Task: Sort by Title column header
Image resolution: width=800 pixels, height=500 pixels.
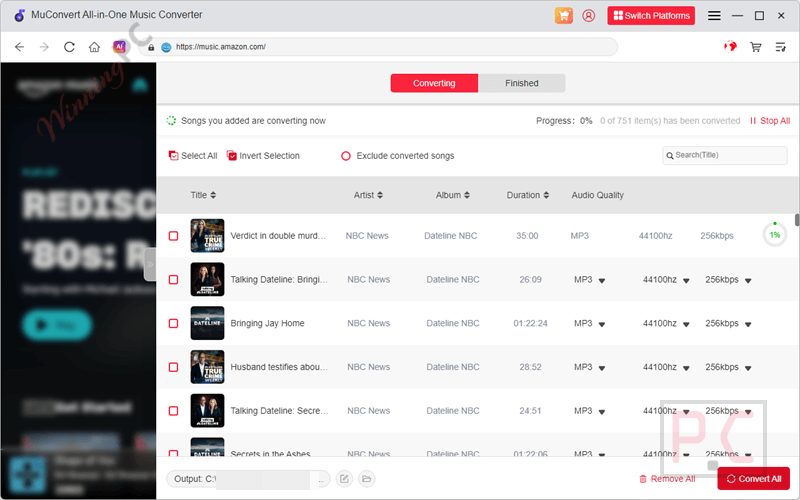Action: [x=203, y=195]
